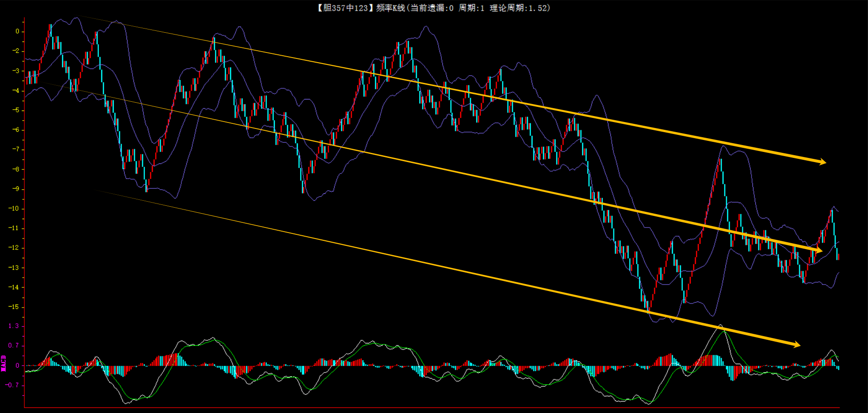Select the -7 price axis label

click(15, 150)
